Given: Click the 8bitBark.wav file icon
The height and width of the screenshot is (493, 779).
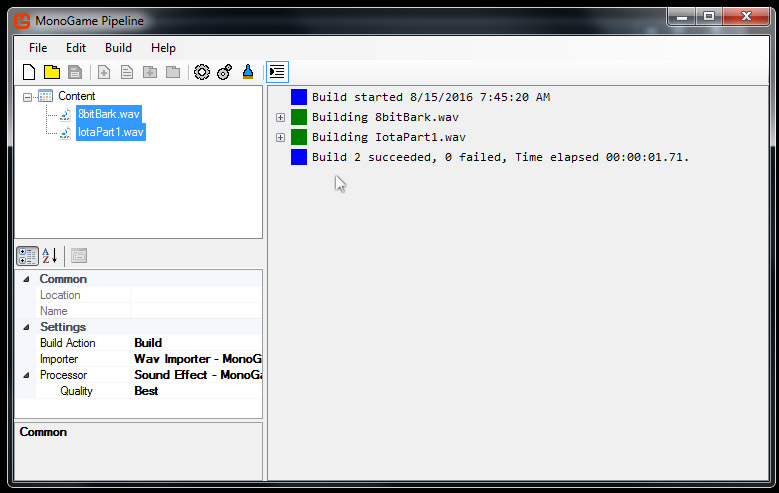Looking at the screenshot, I should (x=65, y=114).
